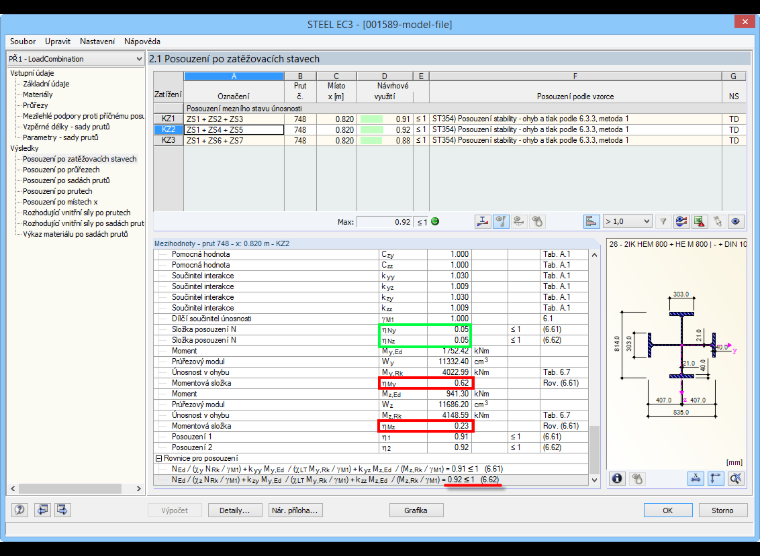Select Vzpěrné délky - sady prutů

coord(66,127)
